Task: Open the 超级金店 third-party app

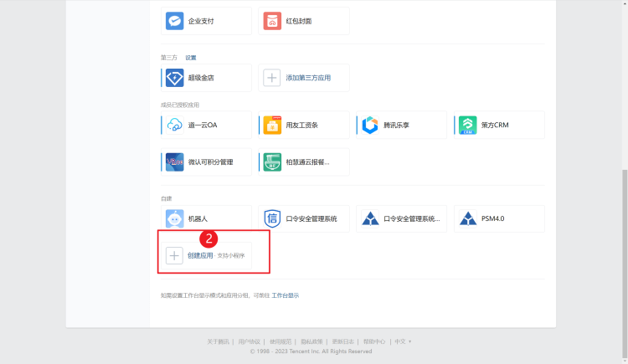Action: (206, 78)
